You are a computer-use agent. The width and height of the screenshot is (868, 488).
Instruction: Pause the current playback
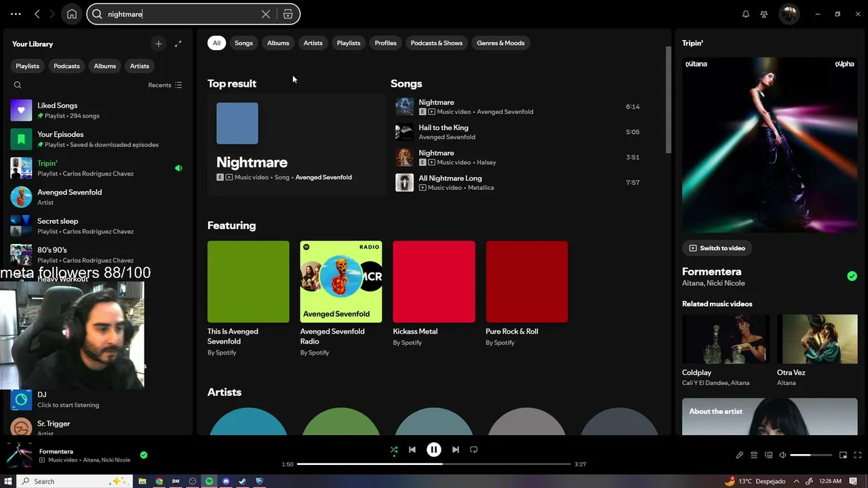(x=434, y=449)
